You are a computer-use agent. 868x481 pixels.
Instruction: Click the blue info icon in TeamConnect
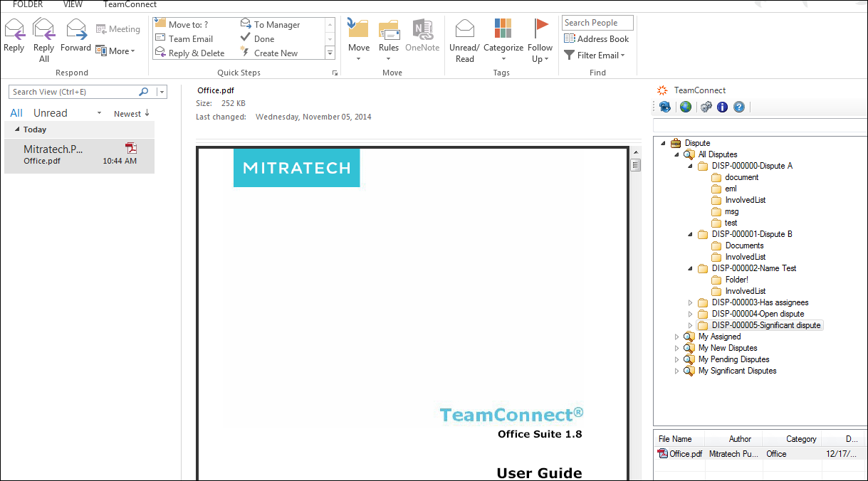[x=722, y=107]
